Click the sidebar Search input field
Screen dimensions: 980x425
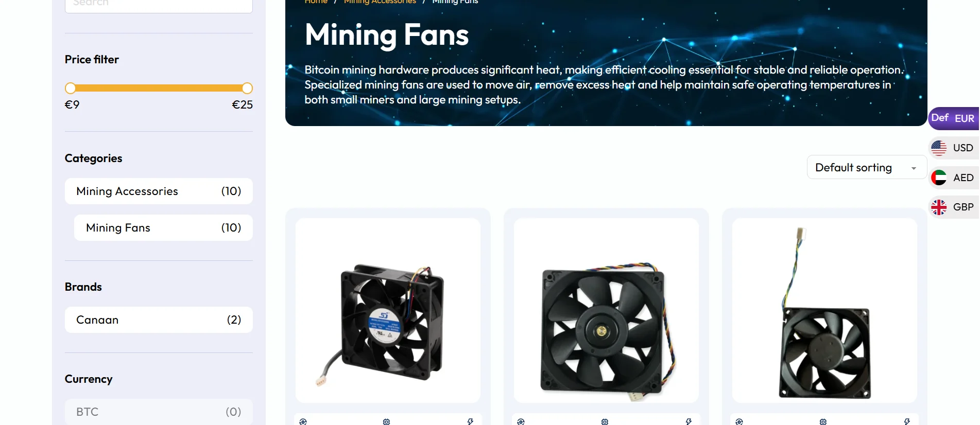pyautogui.click(x=159, y=4)
